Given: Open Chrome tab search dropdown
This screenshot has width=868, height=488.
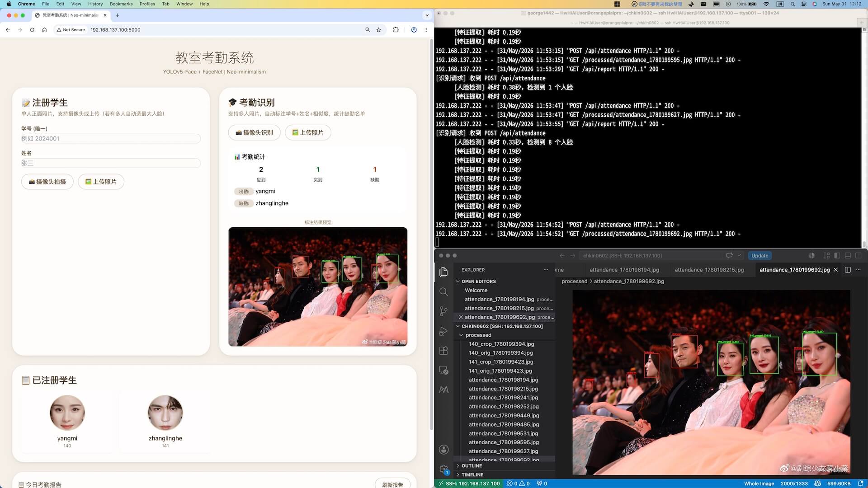Looking at the screenshot, I should (x=427, y=15).
